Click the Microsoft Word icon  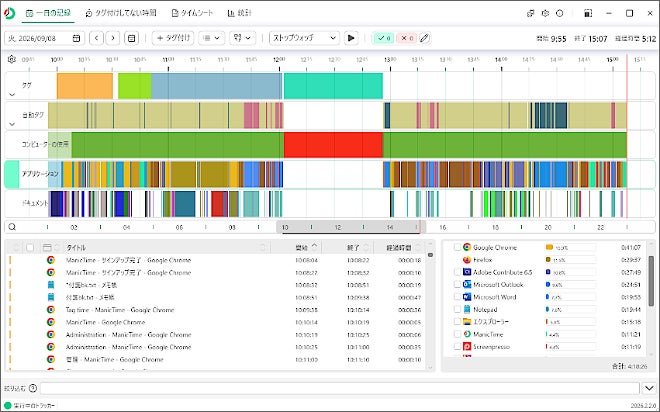(467, 297)
